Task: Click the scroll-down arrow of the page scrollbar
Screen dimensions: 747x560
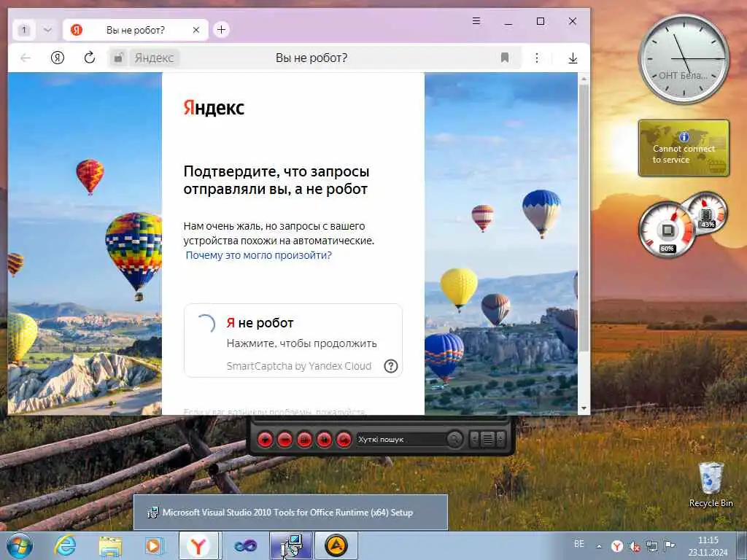Action: [x=584, y=408]
